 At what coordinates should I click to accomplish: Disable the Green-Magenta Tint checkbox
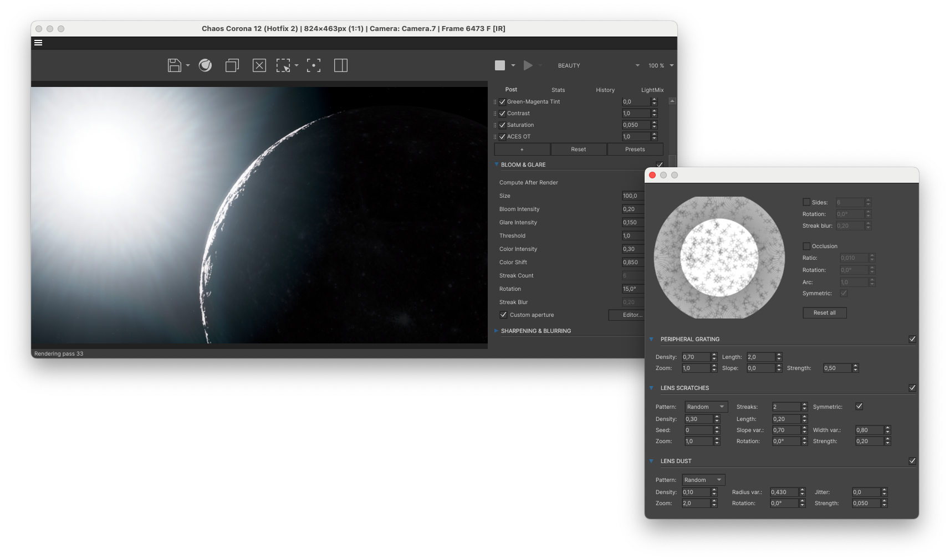click(x=502, y=102)
